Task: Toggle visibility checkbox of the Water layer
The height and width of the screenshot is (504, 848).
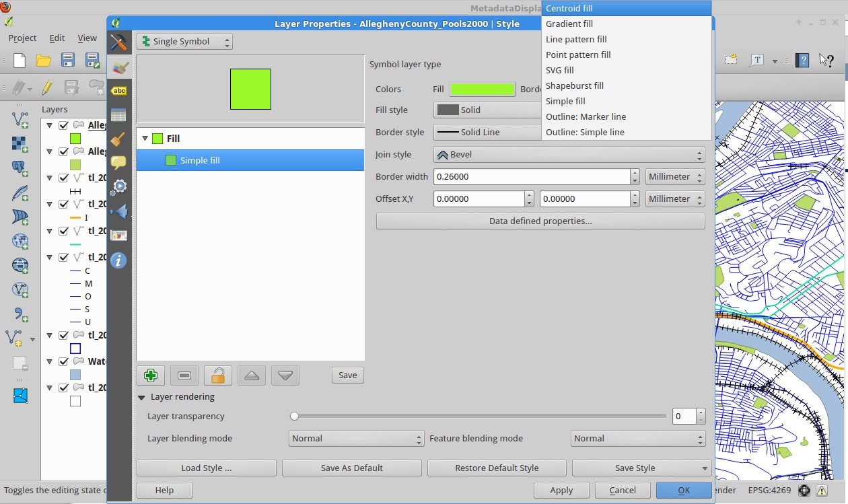Action: [x=63, y=361]
